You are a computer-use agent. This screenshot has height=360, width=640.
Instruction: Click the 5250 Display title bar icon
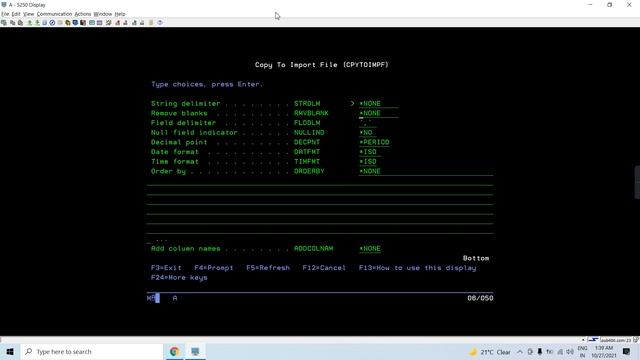[x=4, y=5]
